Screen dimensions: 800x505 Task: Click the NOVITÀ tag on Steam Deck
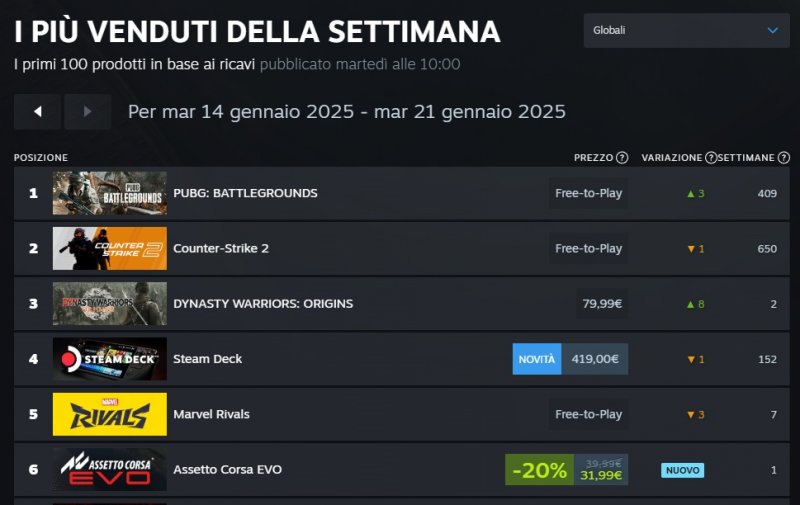[x=537, y=359]
